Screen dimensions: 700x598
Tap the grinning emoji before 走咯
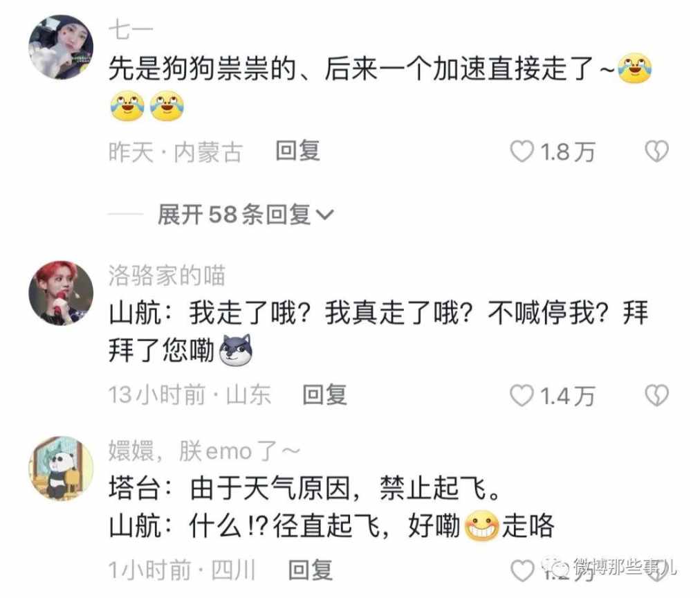point(481,526)
